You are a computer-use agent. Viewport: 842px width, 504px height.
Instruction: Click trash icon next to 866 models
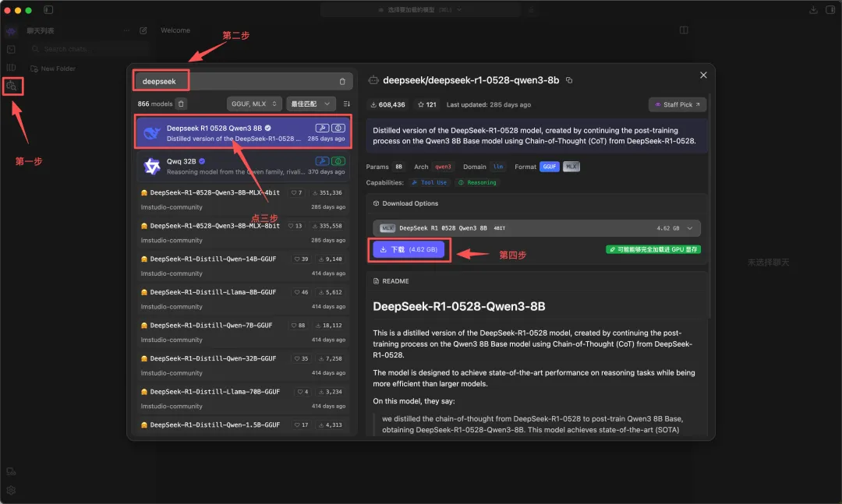click(181, 104)
